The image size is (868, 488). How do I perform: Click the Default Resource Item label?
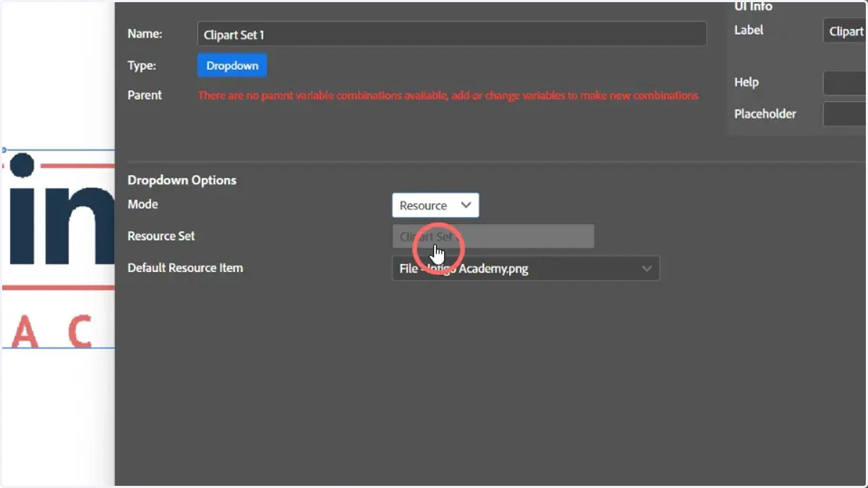185,267
